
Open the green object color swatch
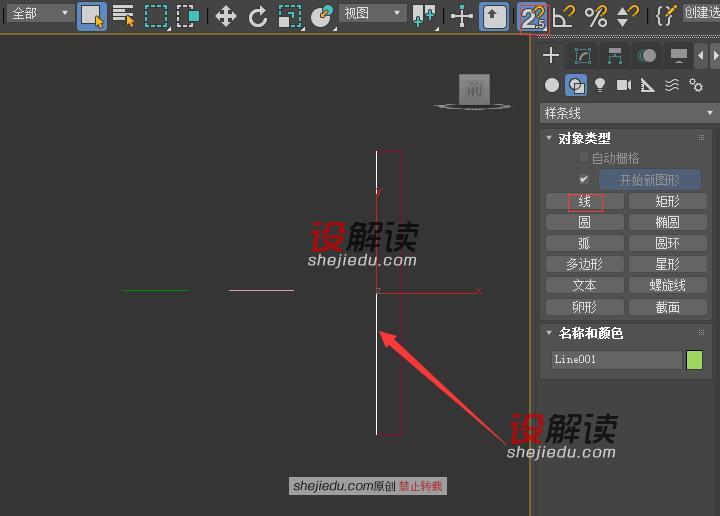click(x=694, y=360)
